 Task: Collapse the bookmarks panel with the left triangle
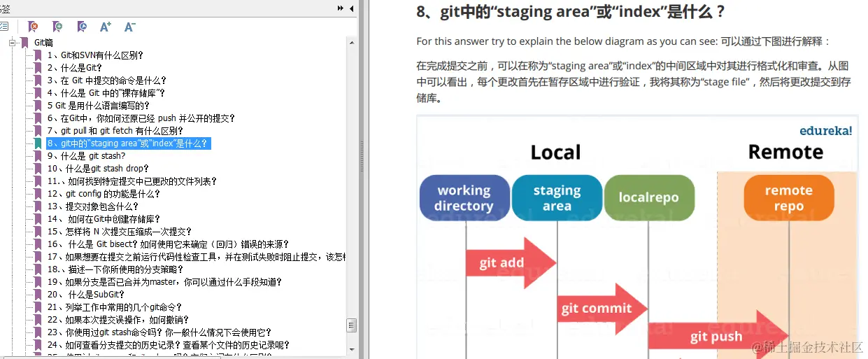[x=351, y=8]
